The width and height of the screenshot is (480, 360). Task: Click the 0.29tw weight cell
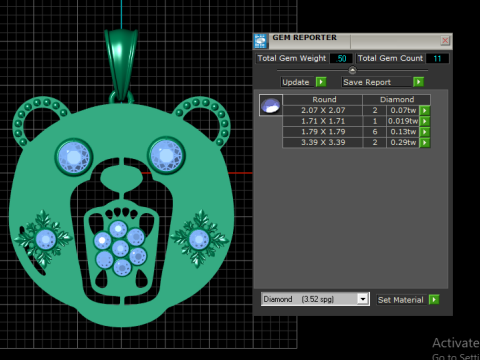click(x=403, y=142)
